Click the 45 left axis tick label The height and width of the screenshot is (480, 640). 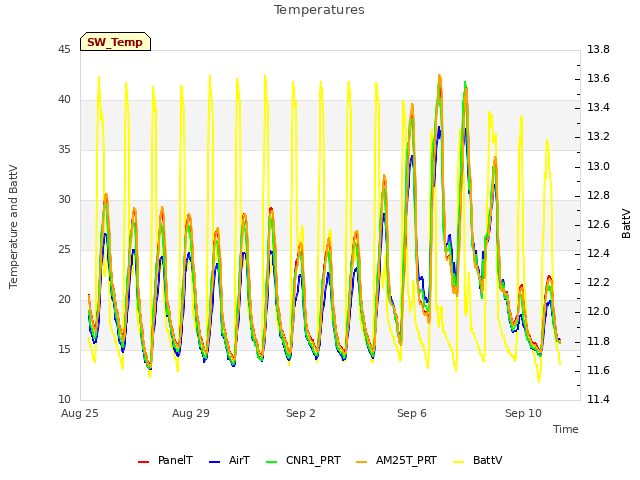click(x=64, y=50)
